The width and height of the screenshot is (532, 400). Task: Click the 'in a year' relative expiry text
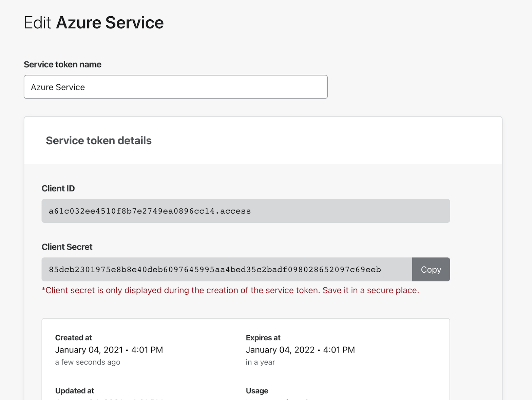pos(260,362)
